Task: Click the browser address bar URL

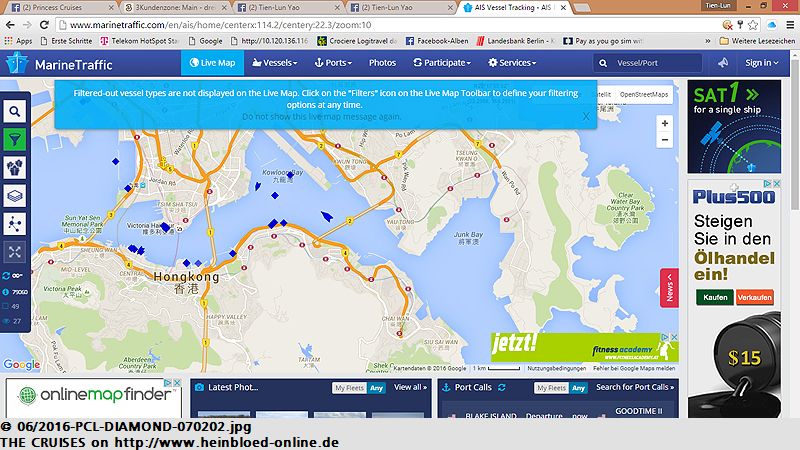Action: [x=220, y=24]
